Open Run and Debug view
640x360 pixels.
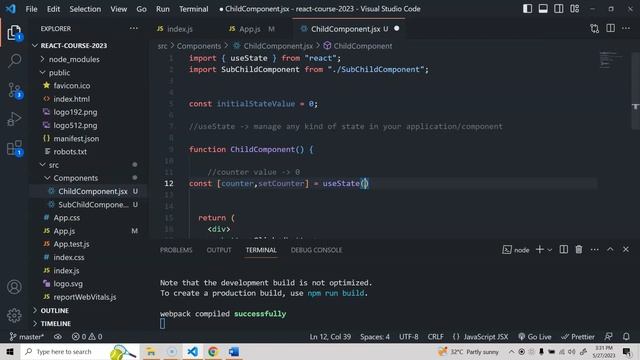(x=14, y=119)
